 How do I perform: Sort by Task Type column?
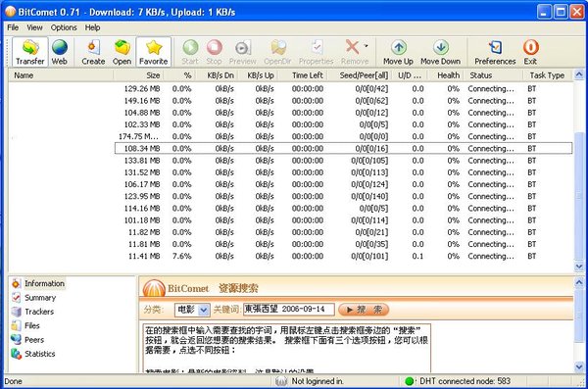pyautogui.click(x=548, y=75)
